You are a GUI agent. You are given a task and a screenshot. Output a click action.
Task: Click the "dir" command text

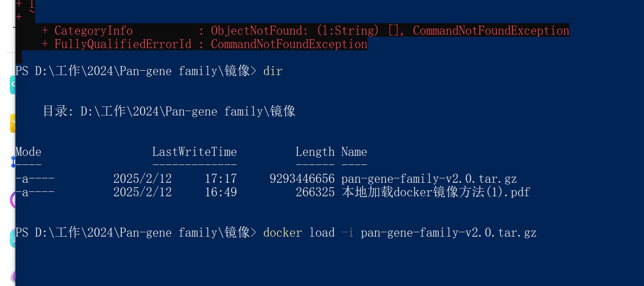point(273,71)
